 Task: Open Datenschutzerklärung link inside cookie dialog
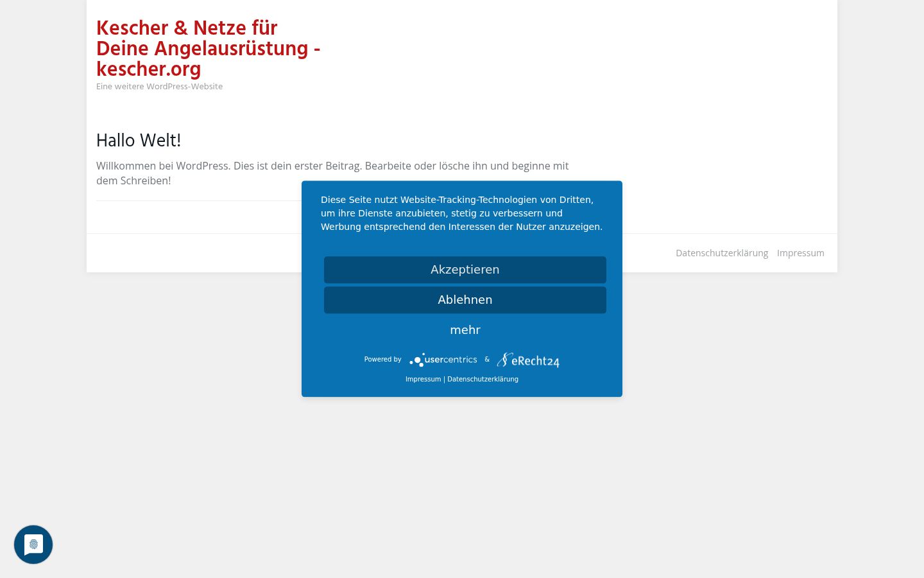[x=483, y=379]
